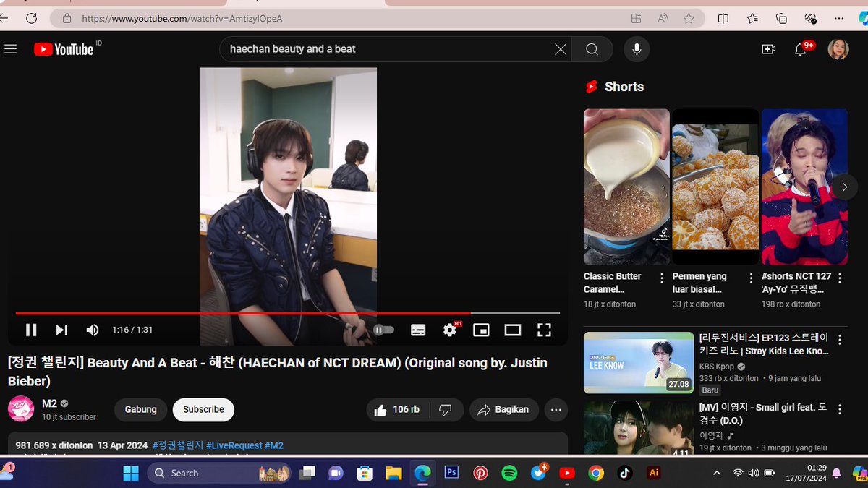Image resolution: width=868 pixels, height=488 pixels.
Task: Open Edge split screen
Action: coord(723,19)
